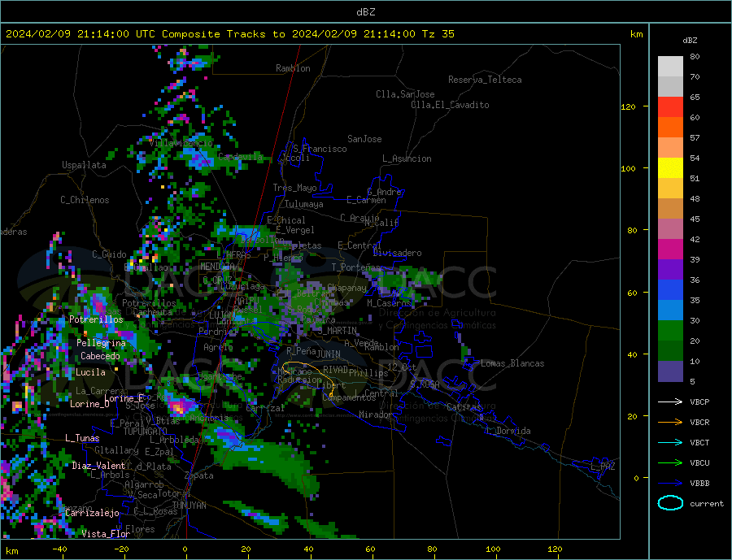Click the Lomas_Blancas map label
This screenshot has width=732, height=560.
512,363
